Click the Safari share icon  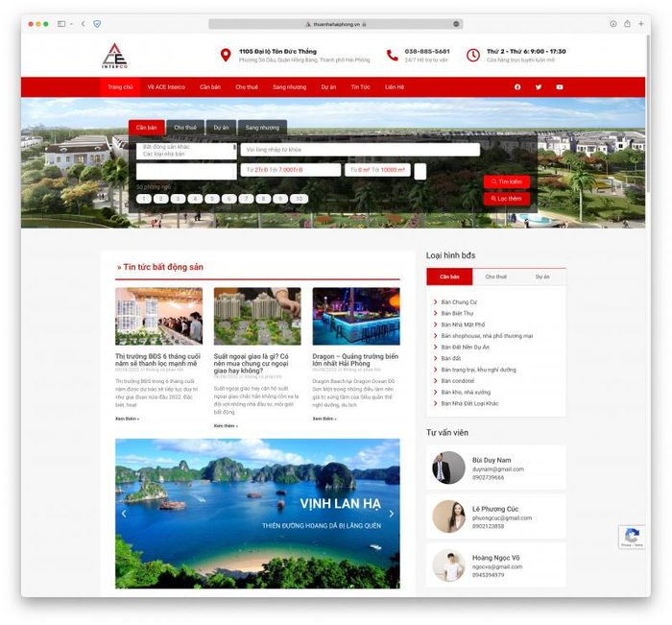point(627,23)
